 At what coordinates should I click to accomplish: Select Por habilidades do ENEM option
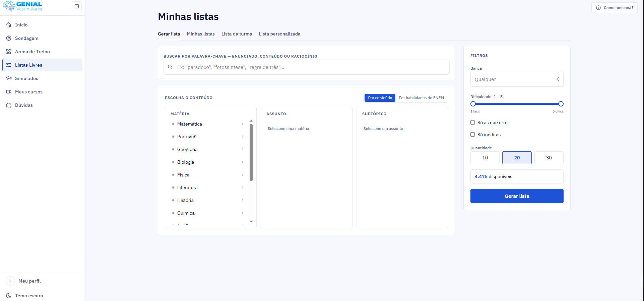pyautogui.click(x=421, y=98)
